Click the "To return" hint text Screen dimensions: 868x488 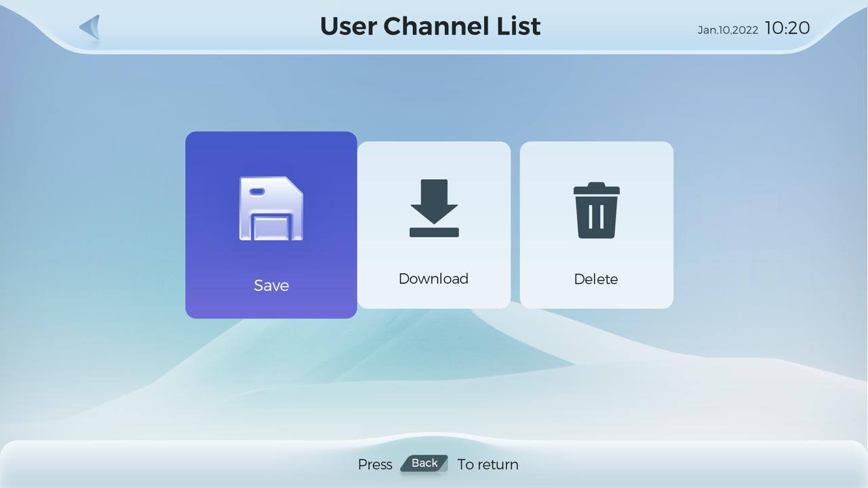pos(488,464)
